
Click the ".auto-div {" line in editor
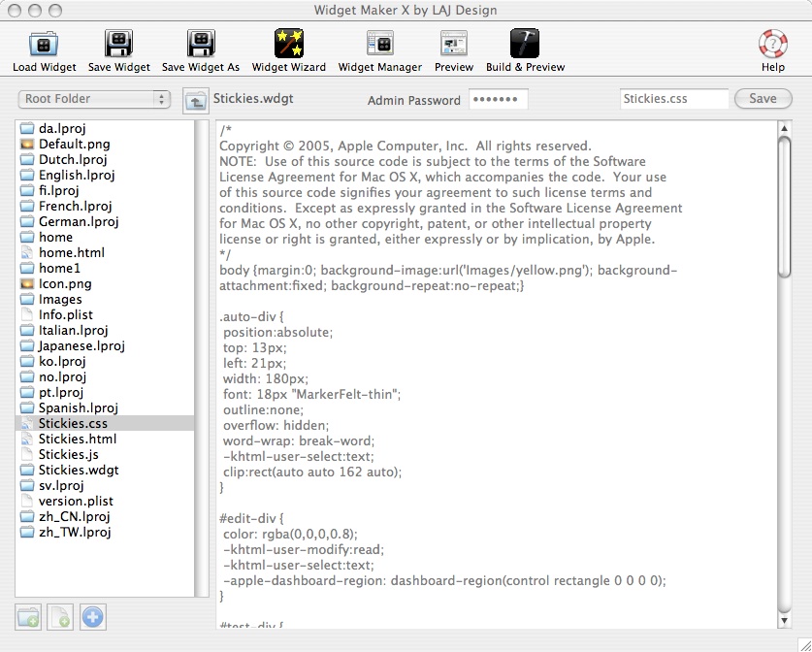coord(251,316)
